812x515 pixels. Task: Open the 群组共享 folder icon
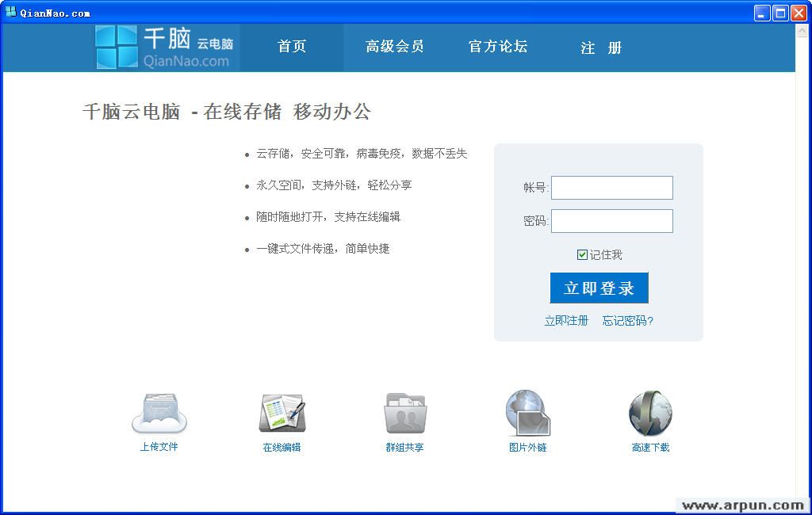(x=405, y=413)
